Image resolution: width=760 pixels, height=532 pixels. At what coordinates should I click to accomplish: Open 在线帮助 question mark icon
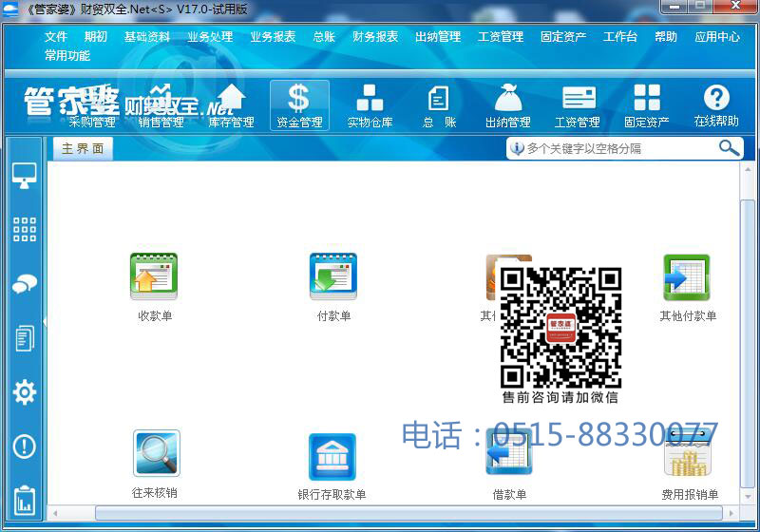click(x=716, y=106)
